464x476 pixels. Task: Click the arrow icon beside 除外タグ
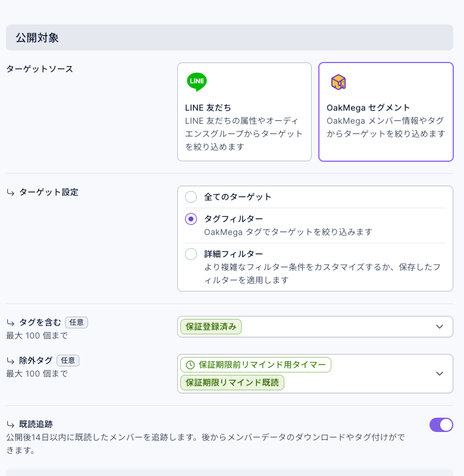[x=11, y=361]
